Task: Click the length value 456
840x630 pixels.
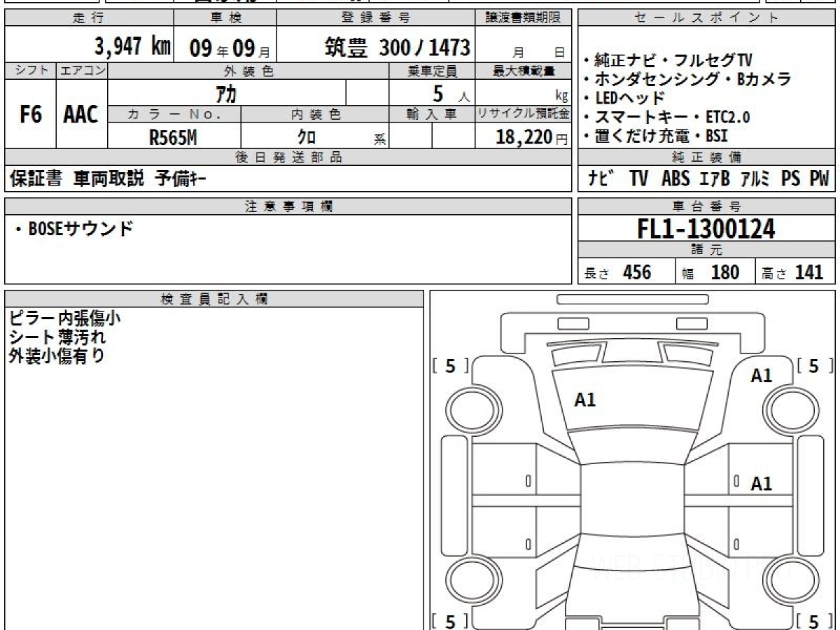Action: pyautogui.click(x=636, y=272)
